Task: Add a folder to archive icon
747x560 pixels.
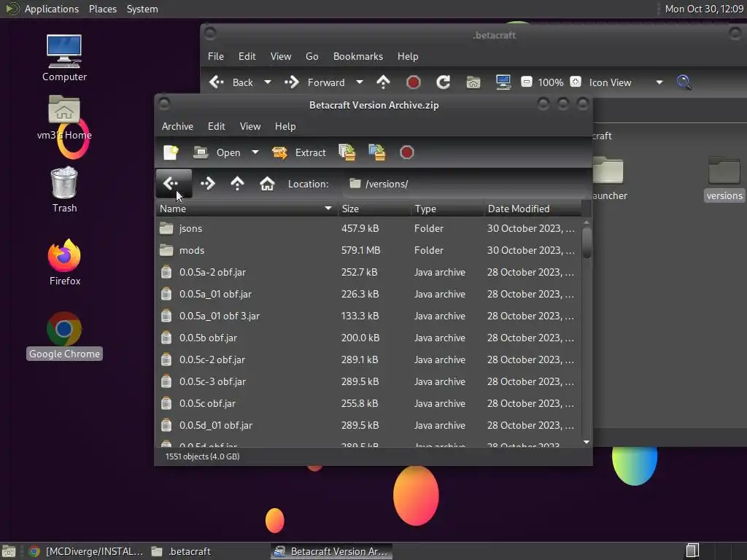Action: tap(377, 152)
